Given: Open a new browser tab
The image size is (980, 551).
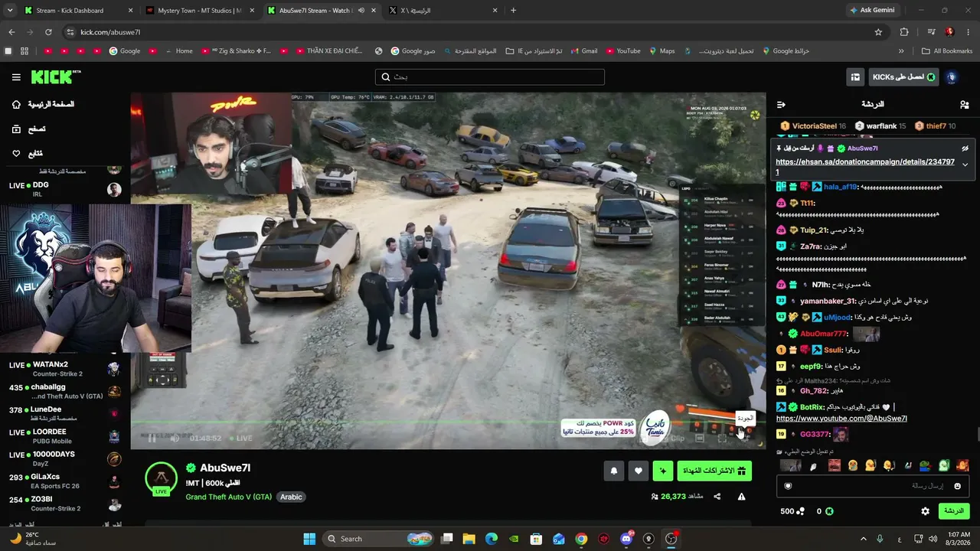Looking at the screenshot, I should pos(513,11).
